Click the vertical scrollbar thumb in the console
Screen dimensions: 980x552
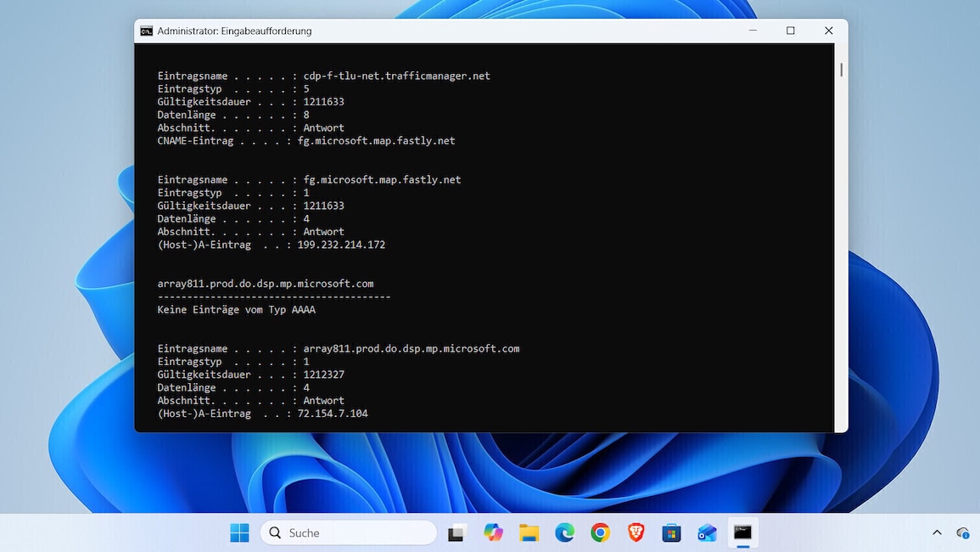[841, 70]
